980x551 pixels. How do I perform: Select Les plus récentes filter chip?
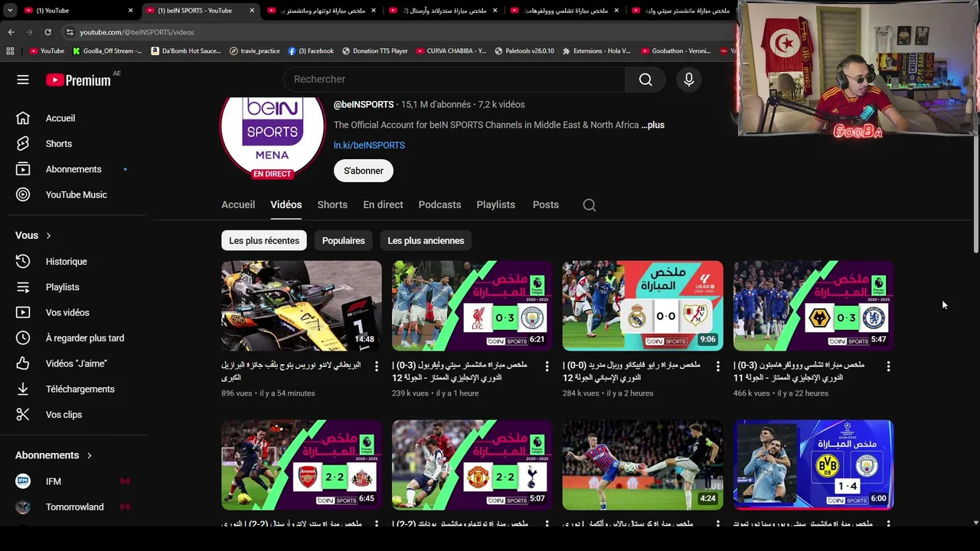(x=264, y=240)
